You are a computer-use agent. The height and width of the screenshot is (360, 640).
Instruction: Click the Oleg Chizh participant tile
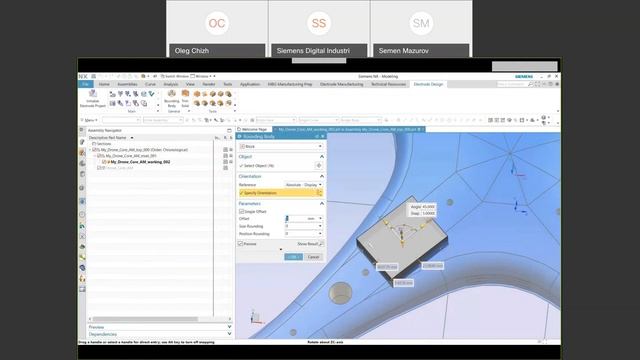(x=217, y=29)
